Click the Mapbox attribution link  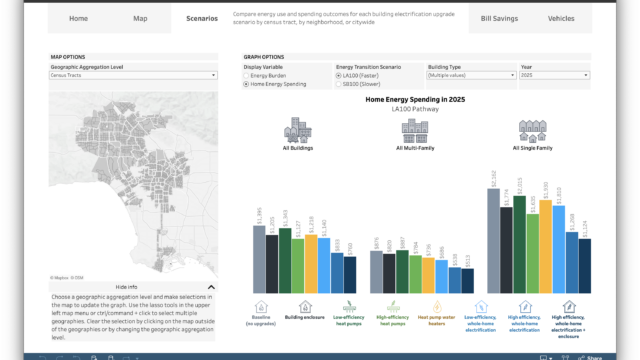(60, 278)
